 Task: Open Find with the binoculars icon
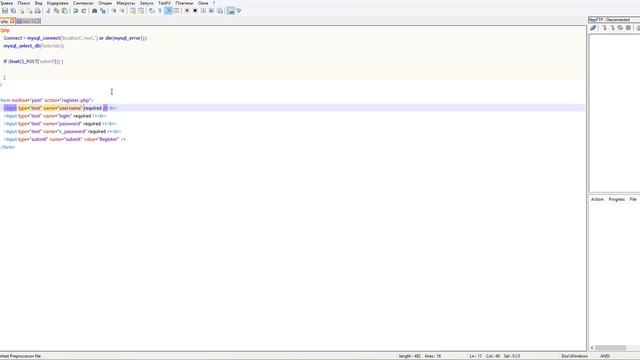point(94,11)
